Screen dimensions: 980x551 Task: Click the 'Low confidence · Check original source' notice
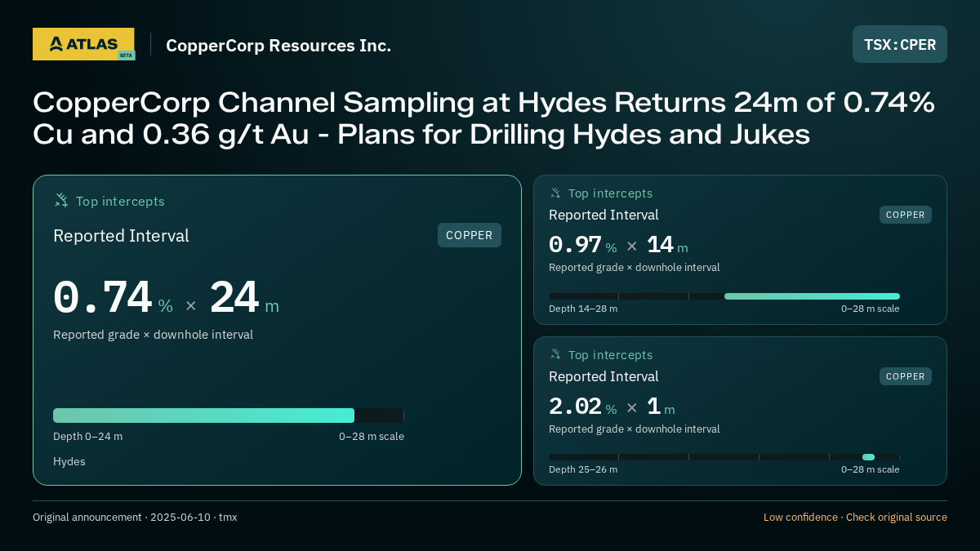[x=855, y=517]
